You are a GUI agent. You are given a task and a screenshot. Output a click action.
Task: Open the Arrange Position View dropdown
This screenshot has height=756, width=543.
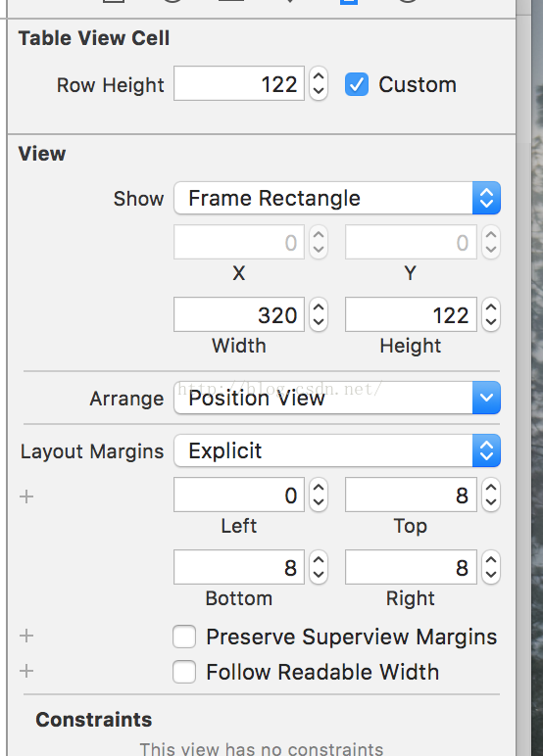pos(337,398)
